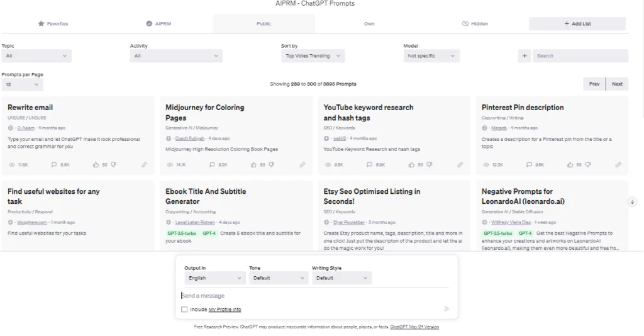Change Prompts per Page dropdown
644x336 pixels.
point(22,84)
